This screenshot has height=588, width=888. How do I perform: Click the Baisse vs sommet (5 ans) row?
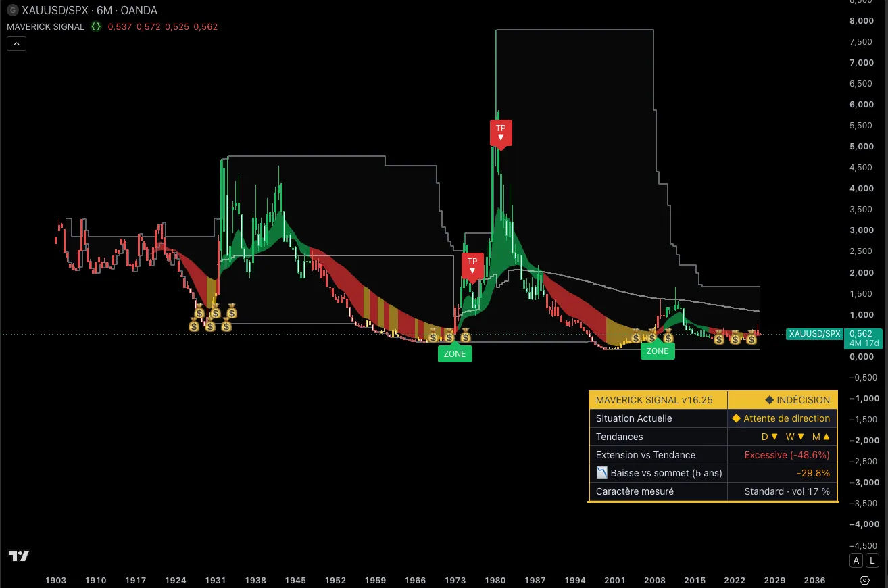tap(713, 473)
